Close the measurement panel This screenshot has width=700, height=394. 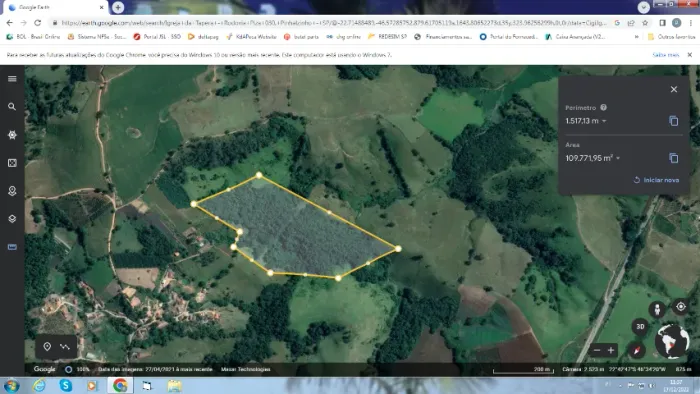click(674, 89)
